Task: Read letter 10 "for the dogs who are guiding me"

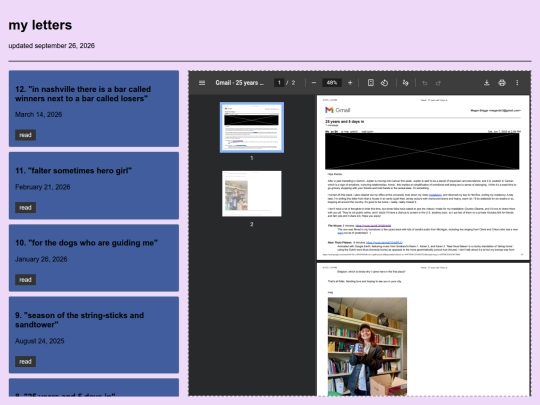Action: pyautogui.click(x=25, y=280)
